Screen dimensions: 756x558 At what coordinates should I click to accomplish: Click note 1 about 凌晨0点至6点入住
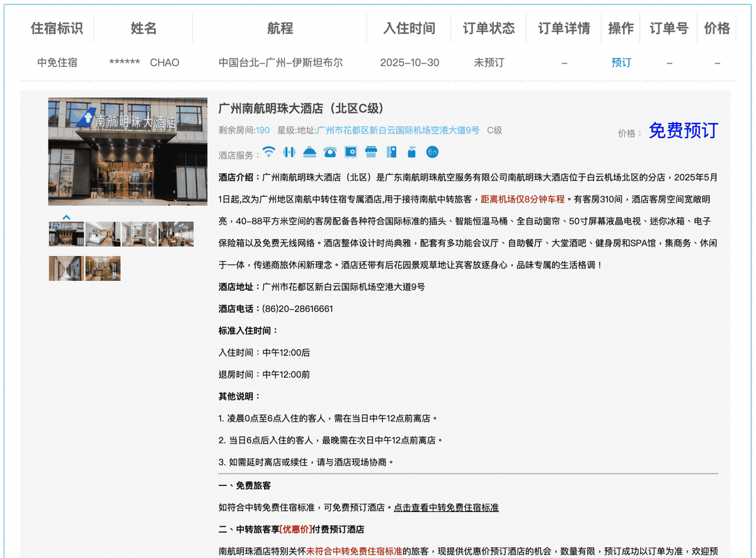328,418
